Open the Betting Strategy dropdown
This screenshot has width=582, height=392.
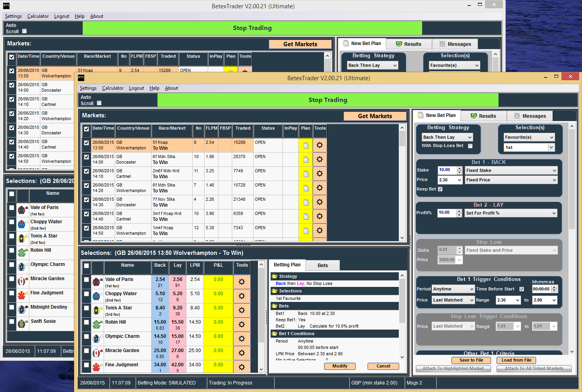(447, 137)
